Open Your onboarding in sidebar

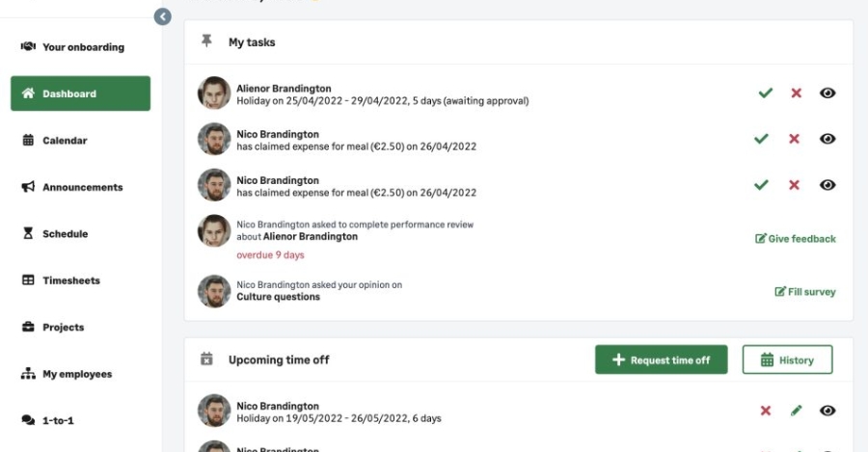point(81,47)
